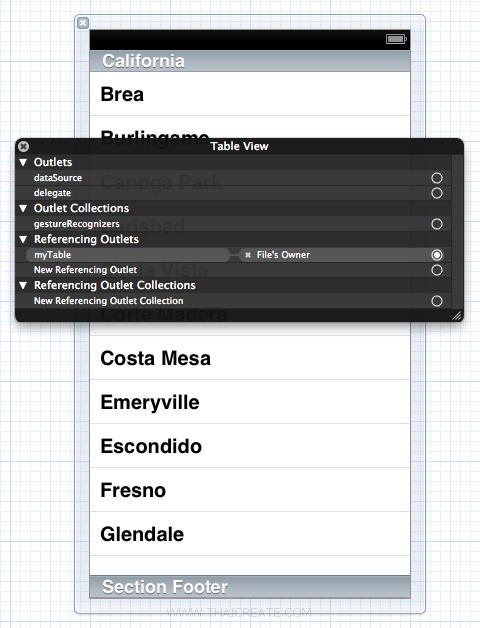Click the black status bar of the view
Image resolution: width=480 pixels, height=628 pixels.
250,40
